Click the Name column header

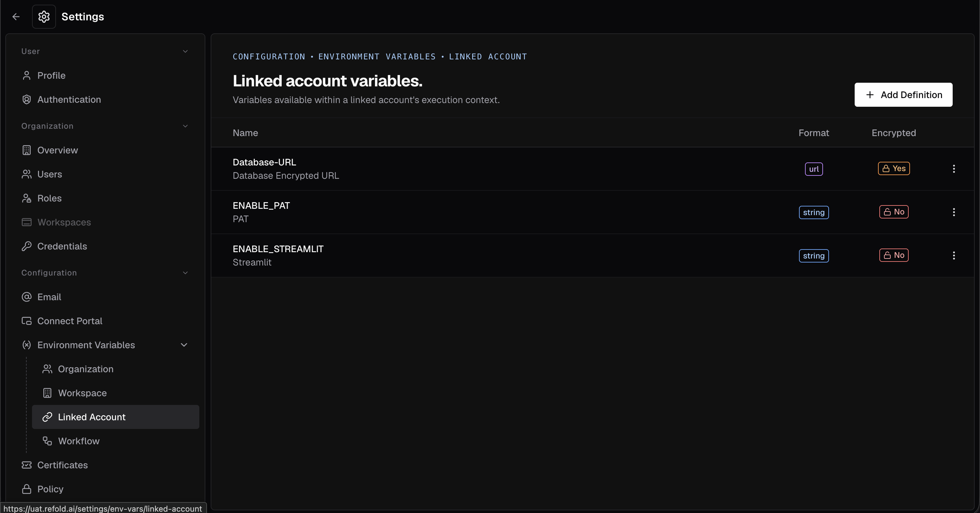[245, 133]
